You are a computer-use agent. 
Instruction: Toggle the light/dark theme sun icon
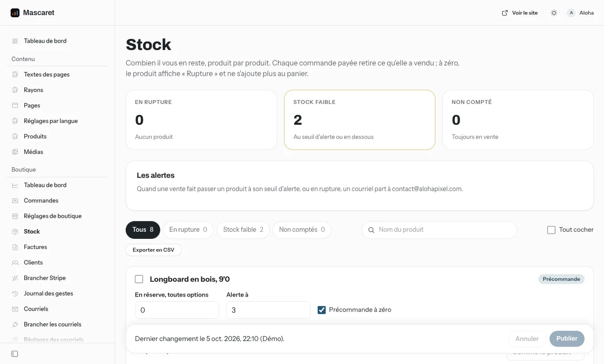tap(554, 13)
